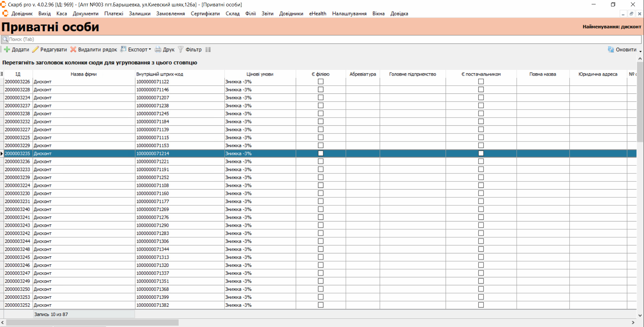This screenshot has width=644, height=327.
Task: Click the vertical scrollbar down arrow
Action: tap(640, 315)
